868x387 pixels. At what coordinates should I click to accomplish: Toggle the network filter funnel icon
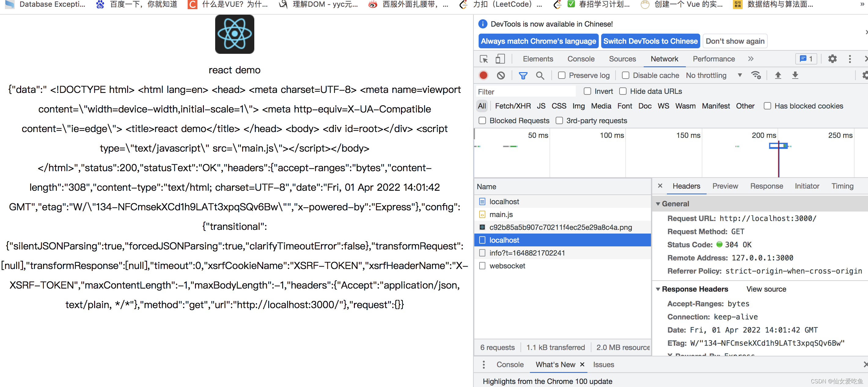[523, 76]
